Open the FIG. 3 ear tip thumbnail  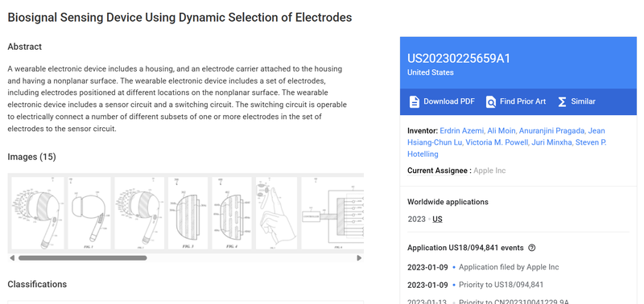(188, 213)
